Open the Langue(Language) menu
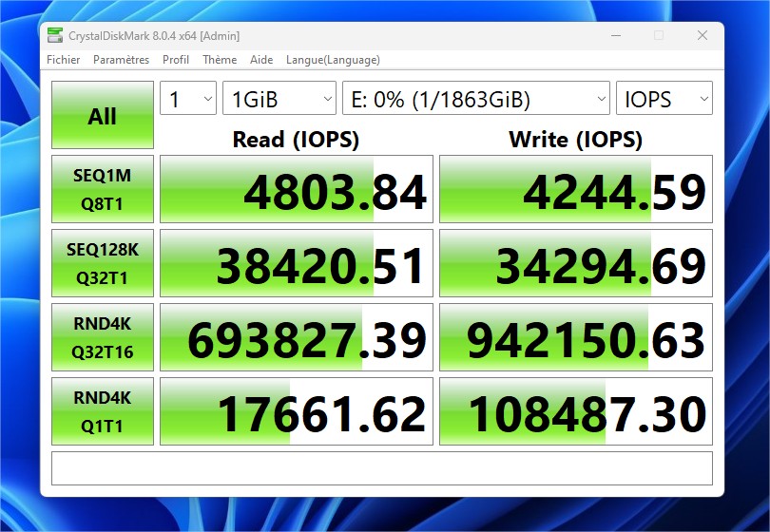The image size is (770, 532). pos(333,60)
